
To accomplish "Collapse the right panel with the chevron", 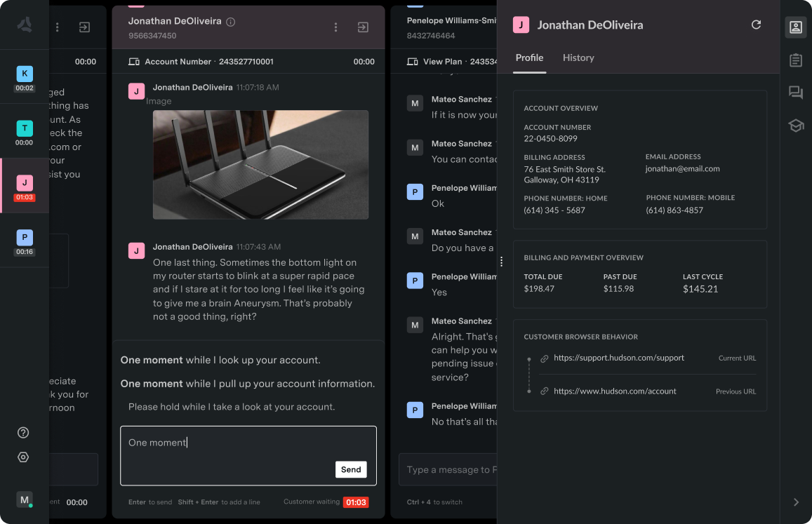I will click(797, 502).
